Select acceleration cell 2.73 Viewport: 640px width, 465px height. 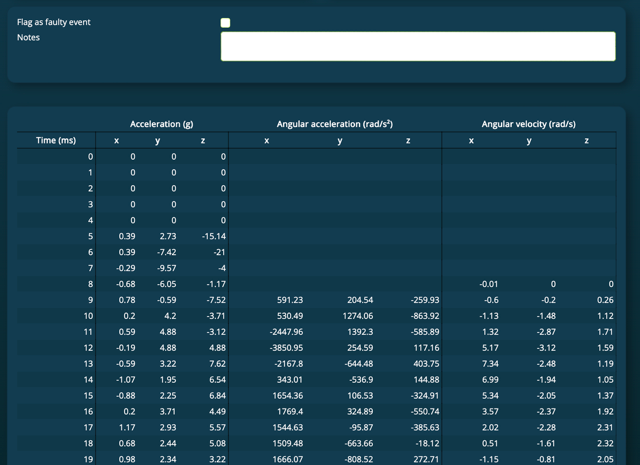168,236
